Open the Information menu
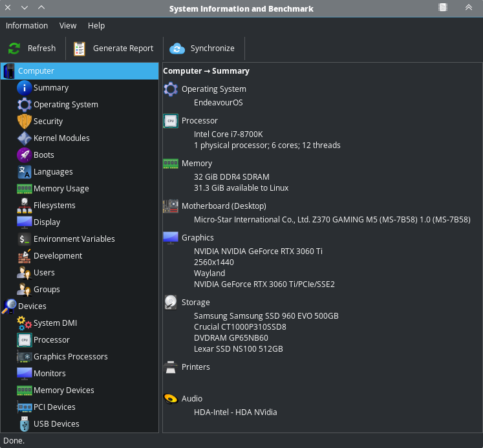The width and height of the screenshot is (483, 448). pyautogui.click(x=27, y=26)
